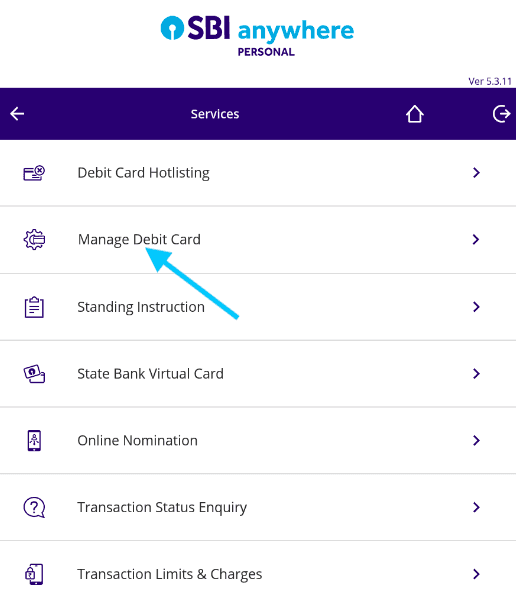Open Transaction Limits & Charges entry

click(x=258, y=569)
